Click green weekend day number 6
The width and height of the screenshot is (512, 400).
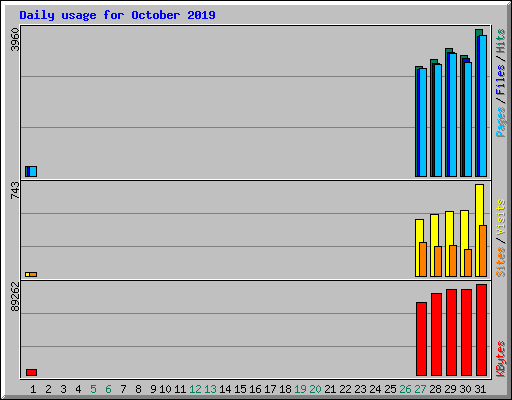(x=108, y=389)
